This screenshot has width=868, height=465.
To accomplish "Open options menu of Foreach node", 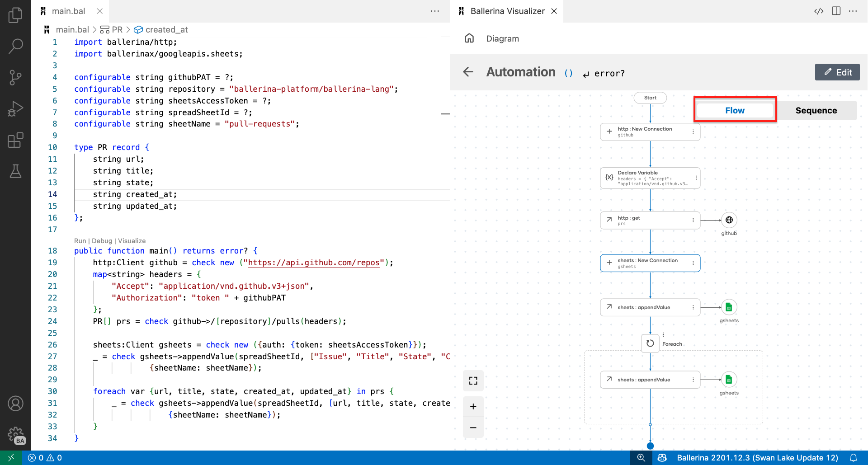I will coord(664,335).
